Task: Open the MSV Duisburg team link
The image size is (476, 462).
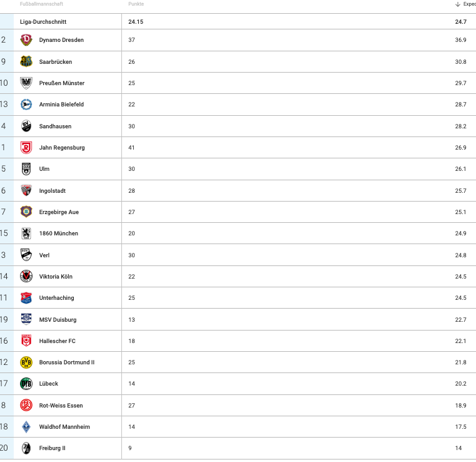Action: click(58, 319)
